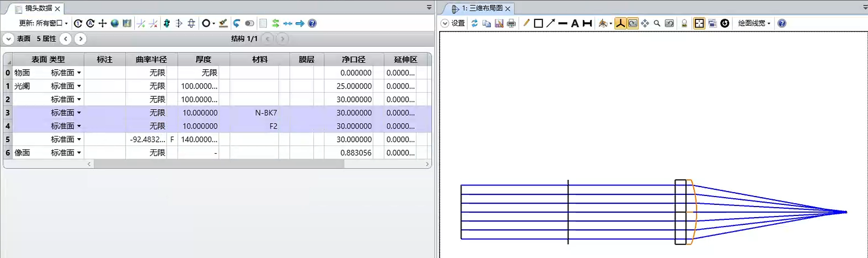Click the map icon in lens data toolbar
The image size is (868, 258).
point(127,23)
